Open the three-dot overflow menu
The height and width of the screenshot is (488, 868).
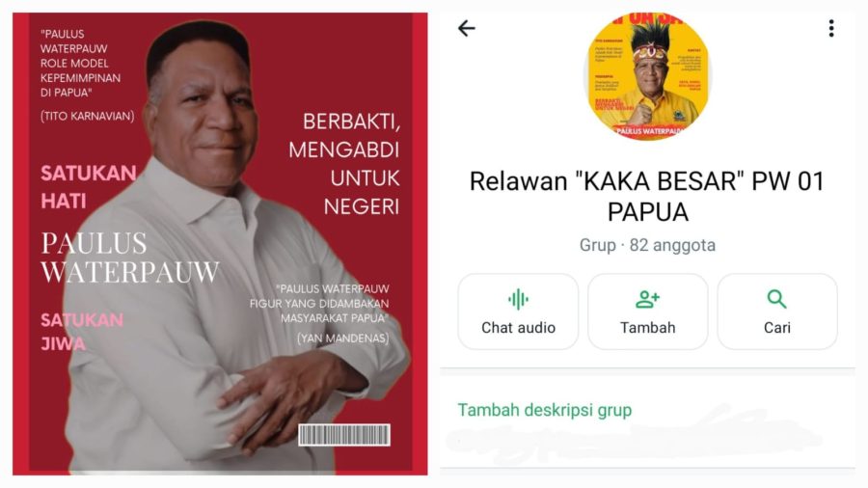831,28
